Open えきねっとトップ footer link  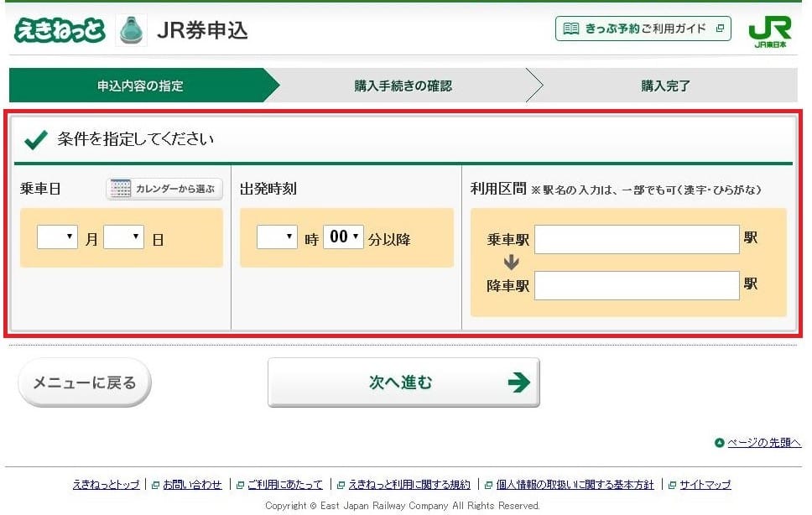click(106, 485)
